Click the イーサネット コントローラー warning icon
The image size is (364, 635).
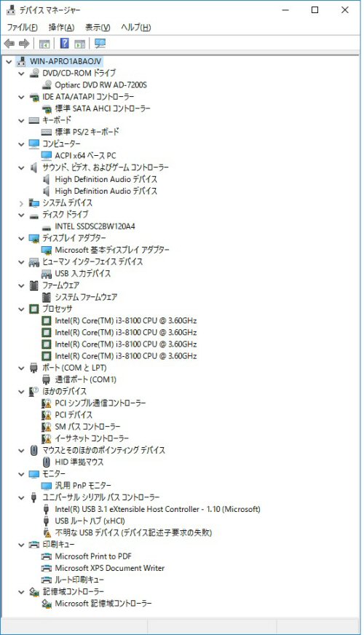(47, 438)
